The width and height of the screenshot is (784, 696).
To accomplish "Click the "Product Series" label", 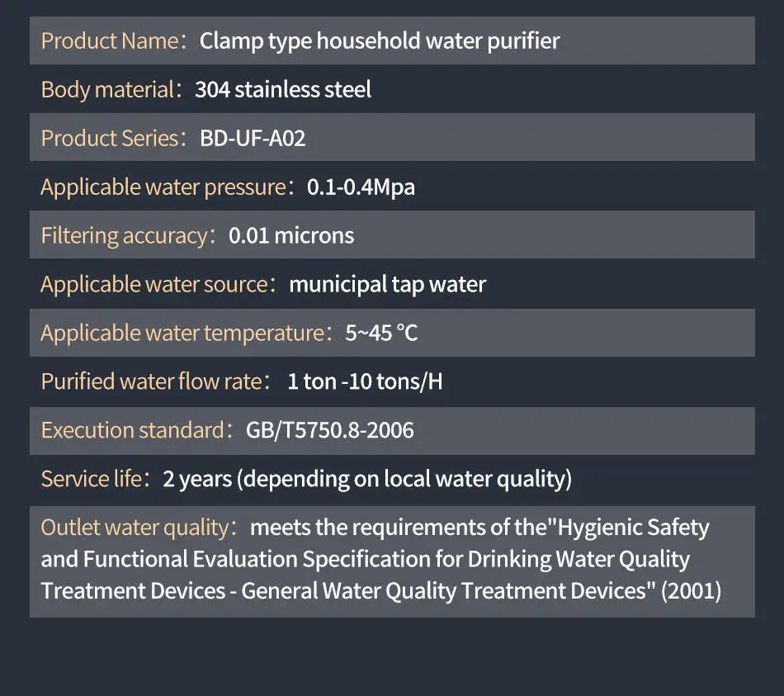I will click(x=110, y=138).
